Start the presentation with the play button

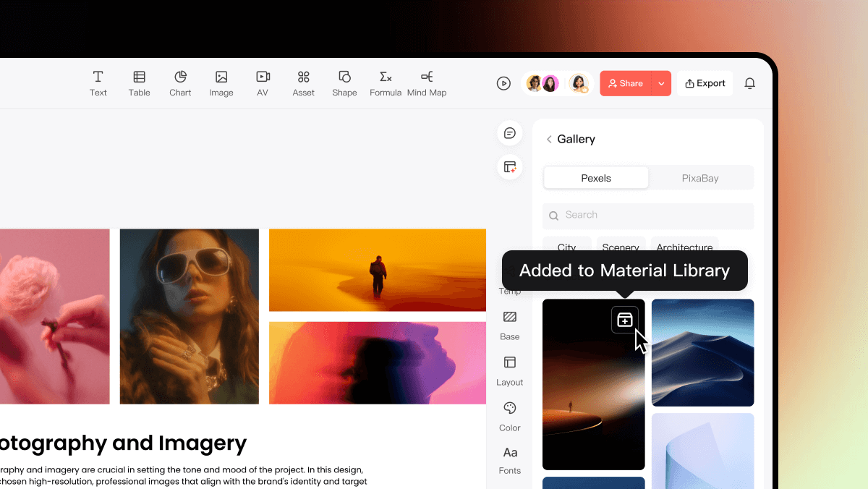pos(503,83)
